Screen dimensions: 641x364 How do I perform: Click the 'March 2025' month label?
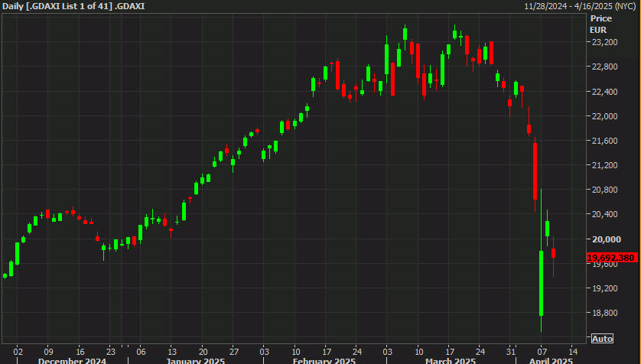[x=451, y=361]
